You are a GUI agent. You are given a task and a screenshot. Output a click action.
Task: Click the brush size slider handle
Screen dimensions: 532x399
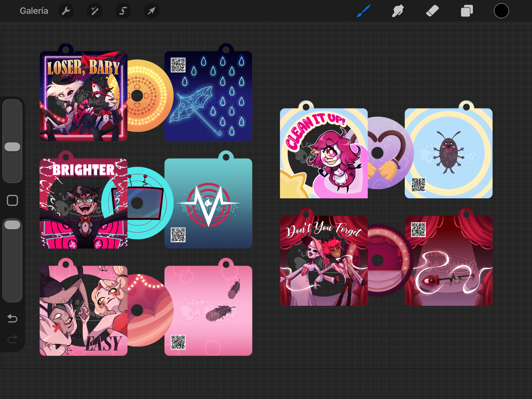click(13, 147)
